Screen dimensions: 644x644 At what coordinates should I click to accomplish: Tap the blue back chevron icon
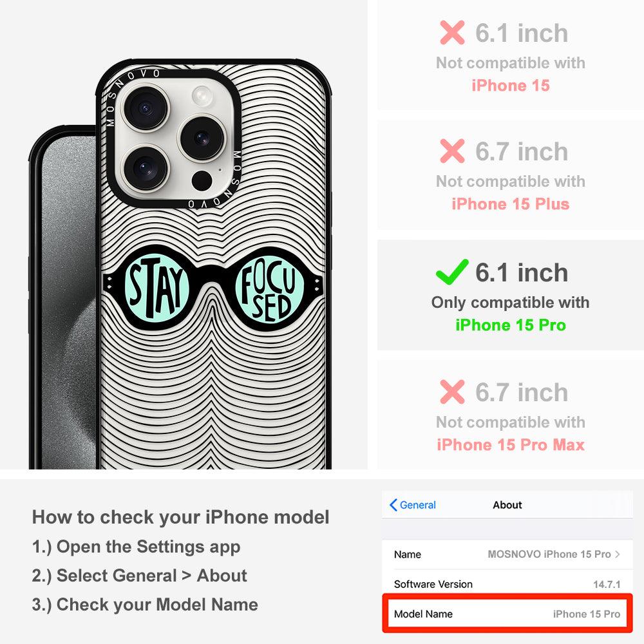pyautogui.click(x=393, y=505)
